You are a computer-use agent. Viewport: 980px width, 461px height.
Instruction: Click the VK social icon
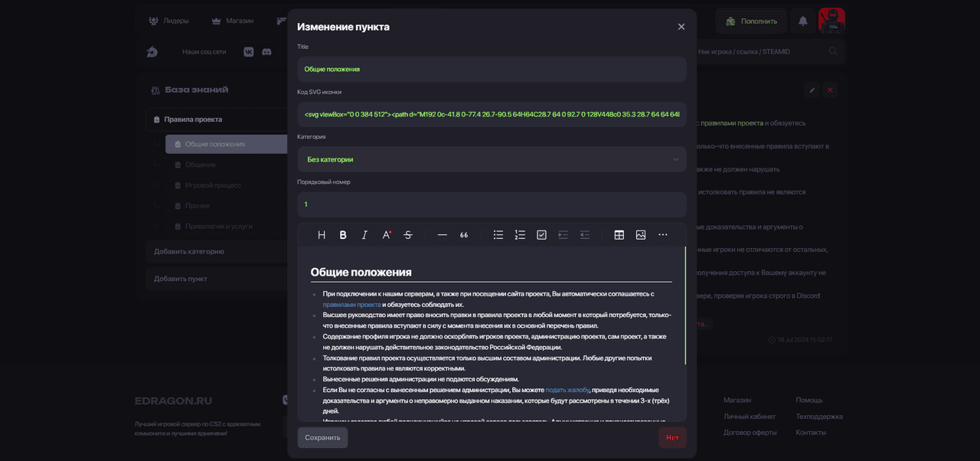249,52
